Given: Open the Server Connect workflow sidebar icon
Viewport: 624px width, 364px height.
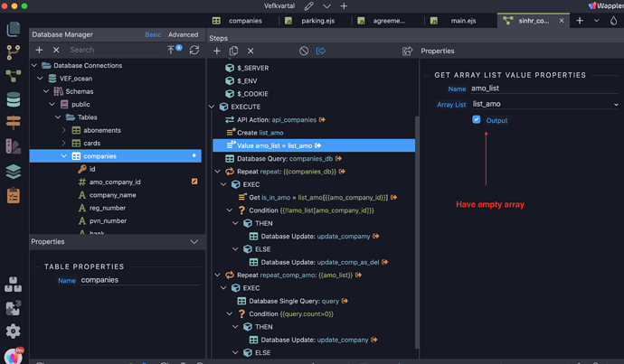Looking at the screenshot, I should point(14,76).
